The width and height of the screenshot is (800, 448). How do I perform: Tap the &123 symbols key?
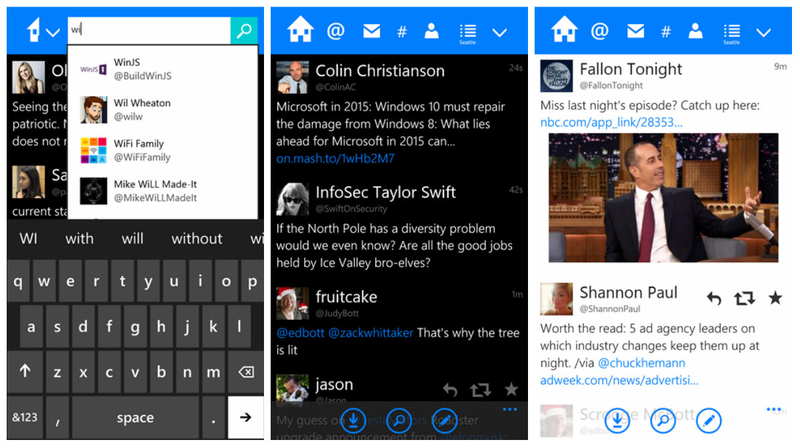(25, 417)
